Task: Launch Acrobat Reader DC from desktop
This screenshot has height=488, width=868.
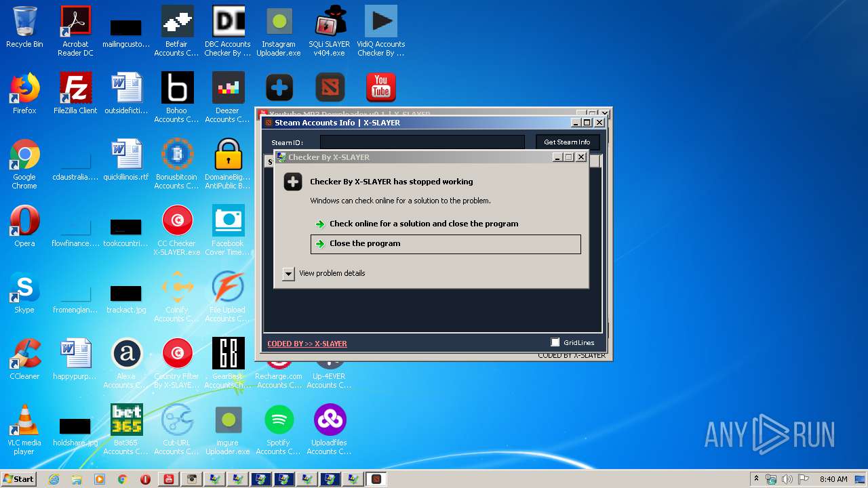Action: pyautogui.click(x=75, y=30)
